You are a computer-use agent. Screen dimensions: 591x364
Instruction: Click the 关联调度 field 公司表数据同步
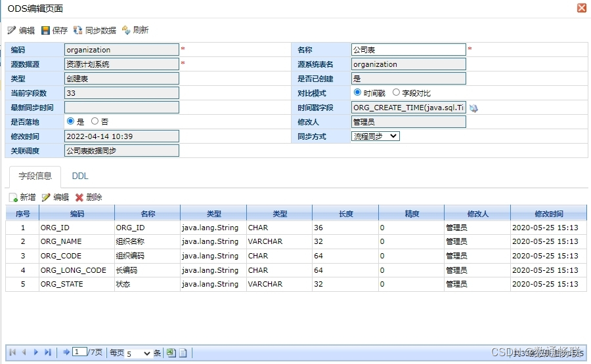pos(121,151)
